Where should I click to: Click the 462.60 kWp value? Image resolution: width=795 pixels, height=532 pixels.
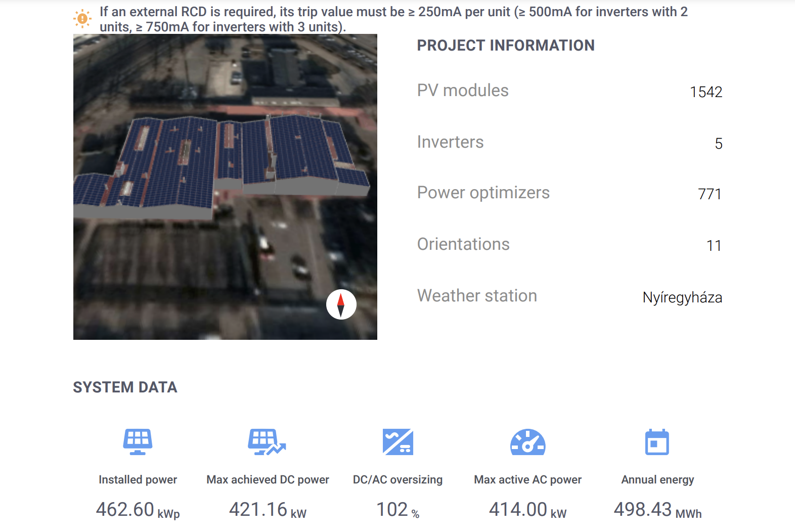point(138,510)
